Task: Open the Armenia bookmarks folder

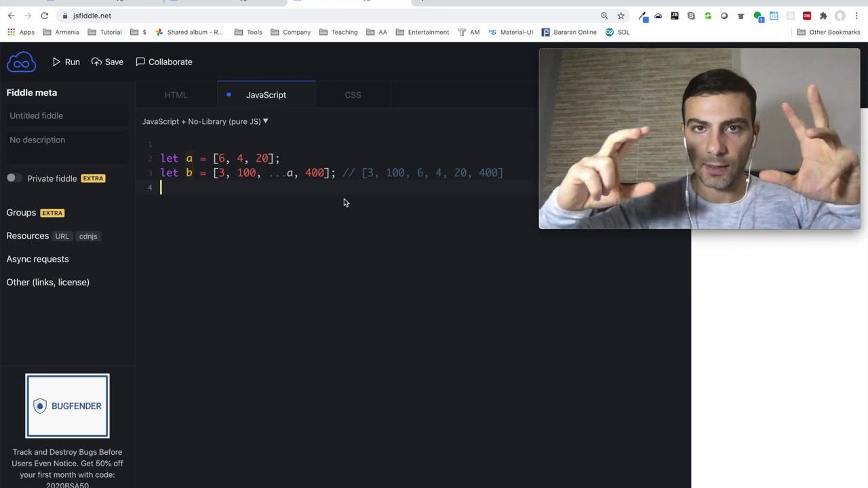Action: [x=61, y=32]
